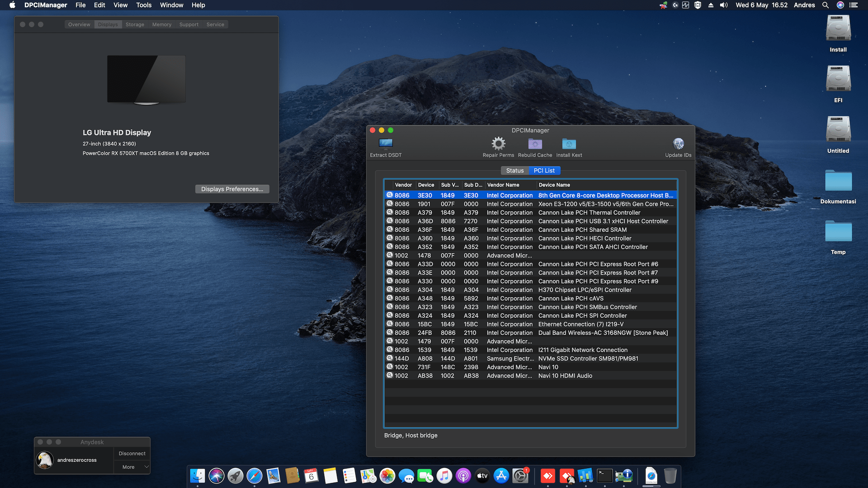The height and width of the screenshot is (488, 868).
Task: Run Repair Perms from the DPCIManager toolbar
Action: coord(498,144)
